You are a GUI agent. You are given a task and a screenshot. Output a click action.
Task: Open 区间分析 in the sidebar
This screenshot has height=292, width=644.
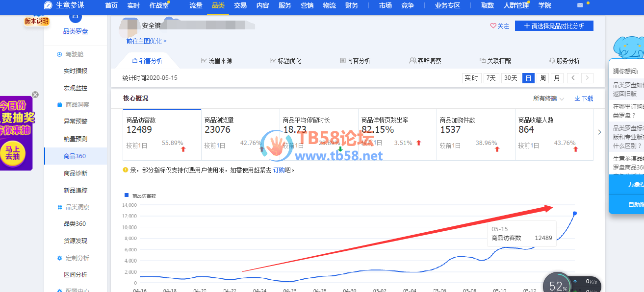coord(76,275)
